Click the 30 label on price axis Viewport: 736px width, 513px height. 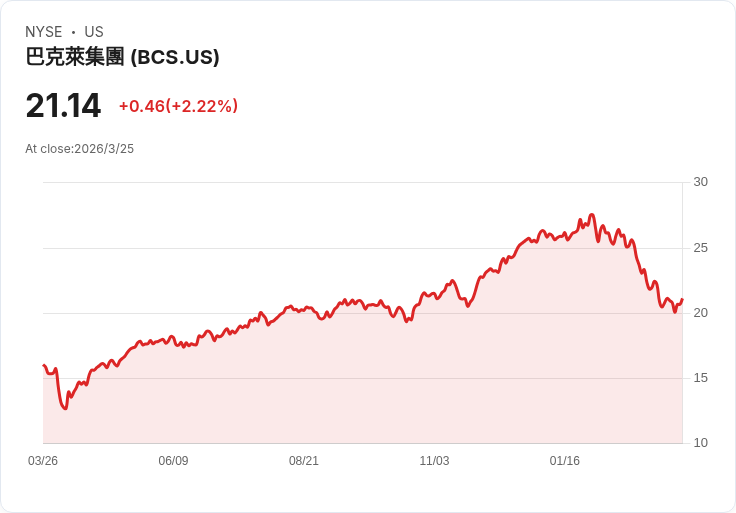[x=701, y=182]
